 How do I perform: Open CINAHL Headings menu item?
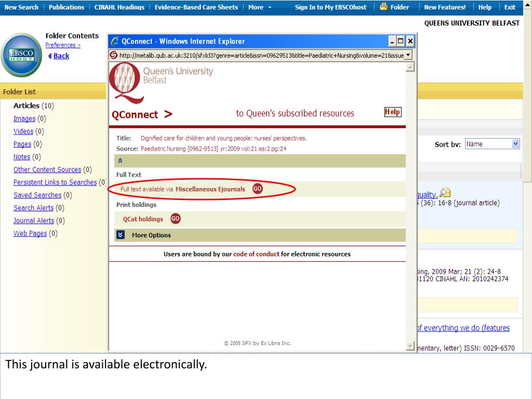tap(119, 7)
